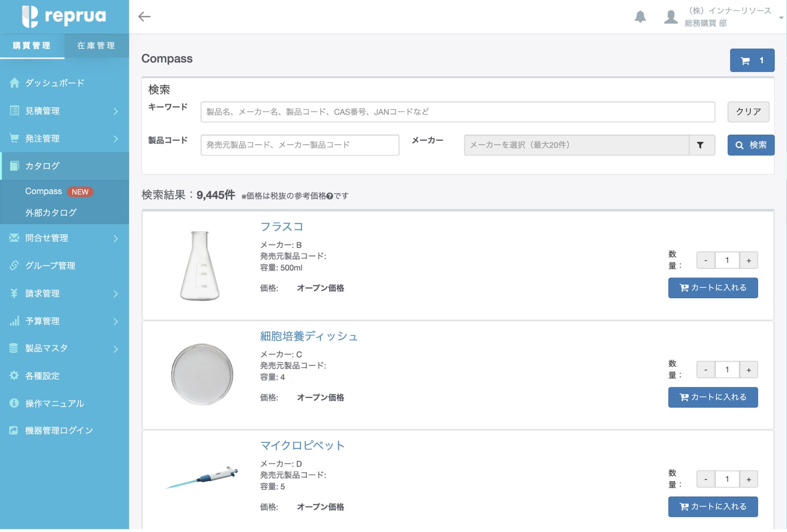
Task: Click the 細胞培養ディッシュ quantity field
Action: click(727, 370)
